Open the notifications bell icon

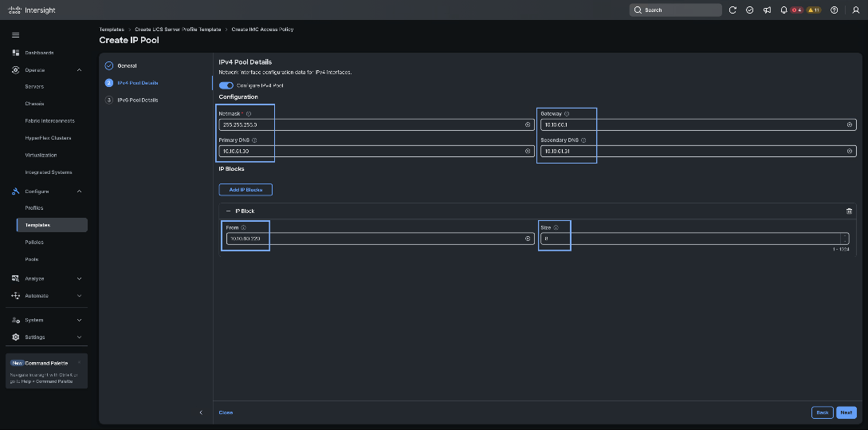(x=784, y=10)
